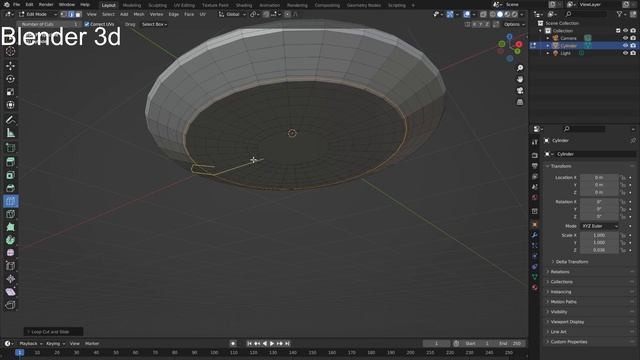Open the Keying menu in timeline

click(x=55, y=344)
